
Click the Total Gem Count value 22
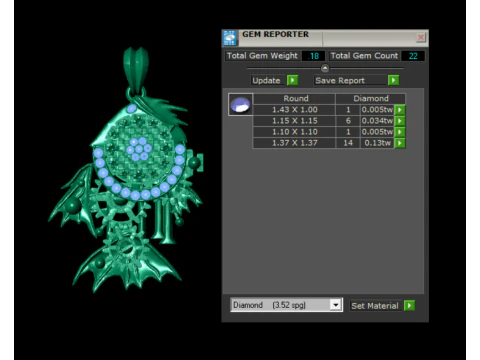point(413,56)
